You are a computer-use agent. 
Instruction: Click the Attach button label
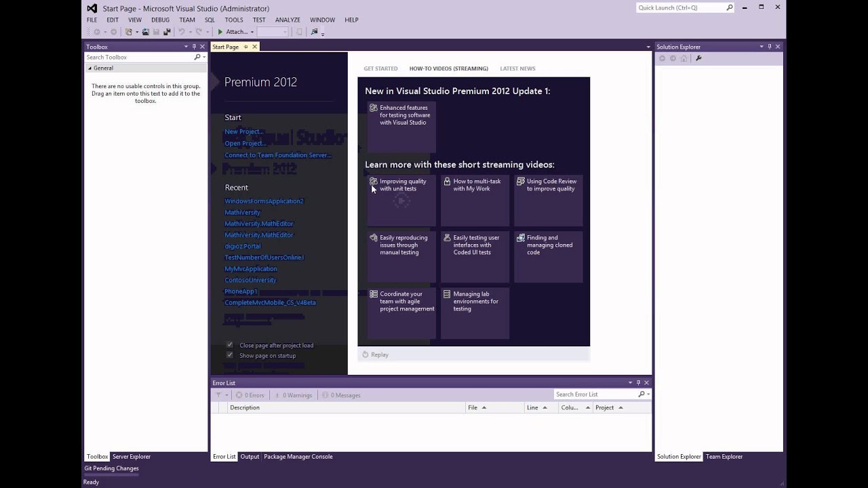pyautogui.click(x=237, y=32)
